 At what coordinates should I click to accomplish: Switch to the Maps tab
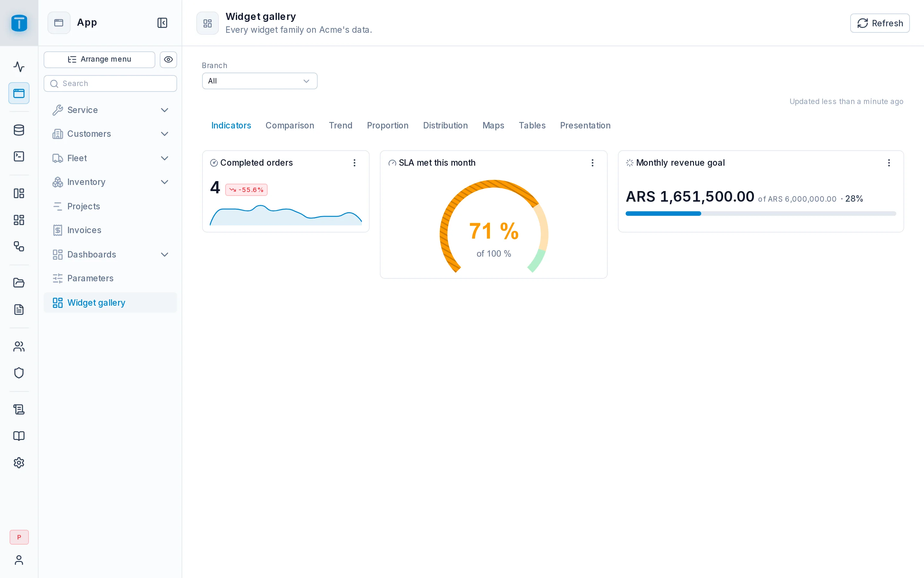click(493, 125)
